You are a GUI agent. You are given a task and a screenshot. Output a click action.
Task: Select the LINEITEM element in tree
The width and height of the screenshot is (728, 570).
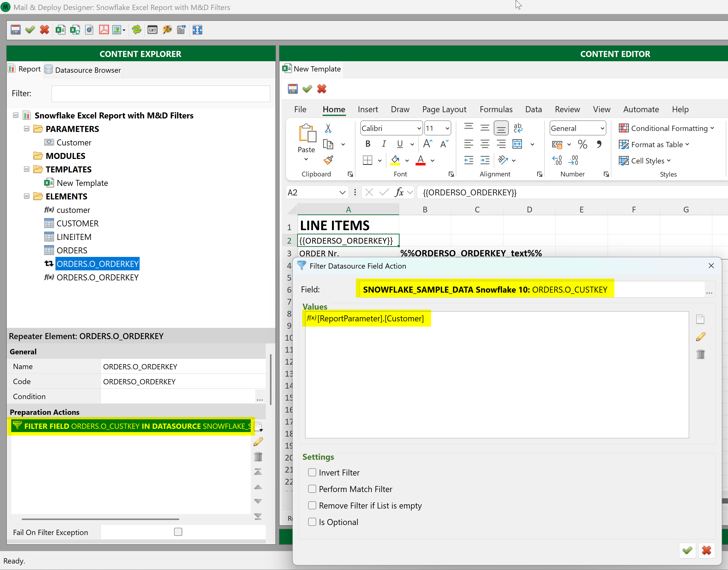[74, 237]
